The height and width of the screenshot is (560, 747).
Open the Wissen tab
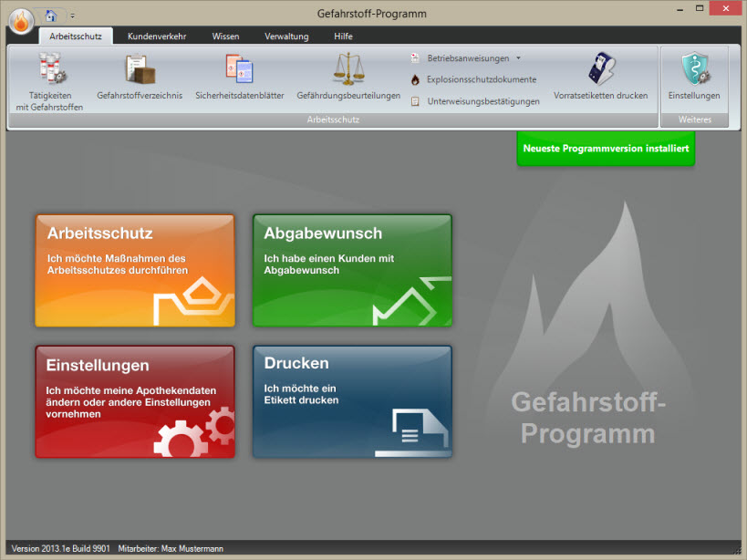coord(225,36)
